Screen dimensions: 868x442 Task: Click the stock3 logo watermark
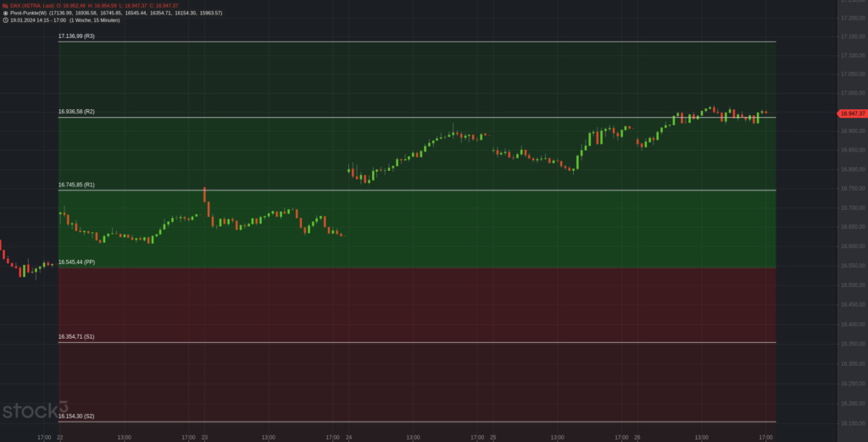pyautogui.click(x=34, y=412)
